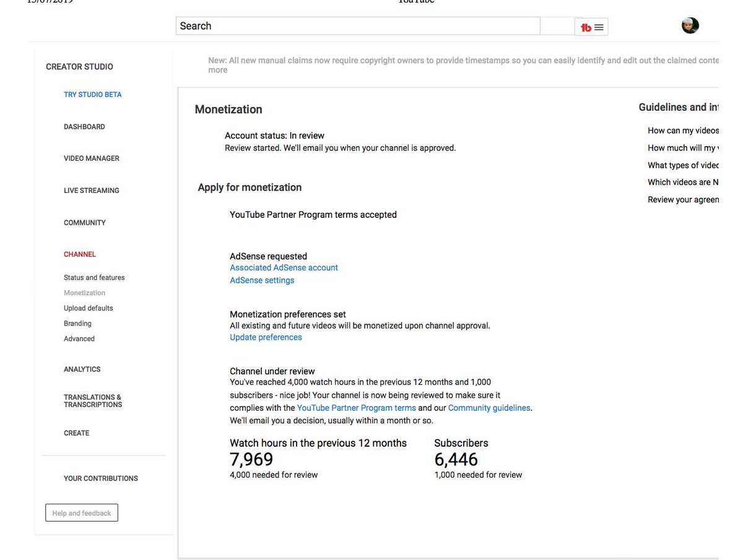The width and height of the screenshot is (743, 560).
Task: Open Analytics section
Action: click(82, 369)
